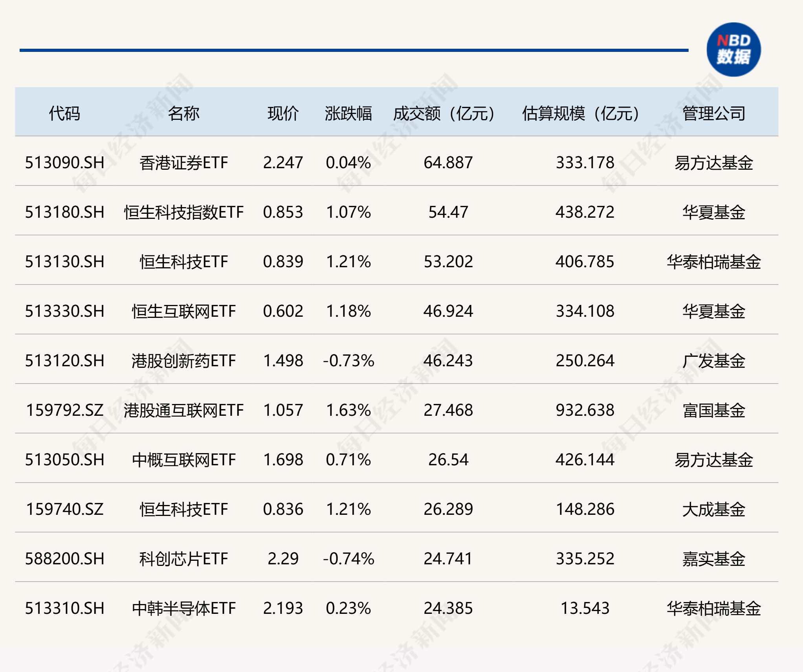803x672 pixels.
Task: Click scale value 426.144
Action: coord(585,460)
